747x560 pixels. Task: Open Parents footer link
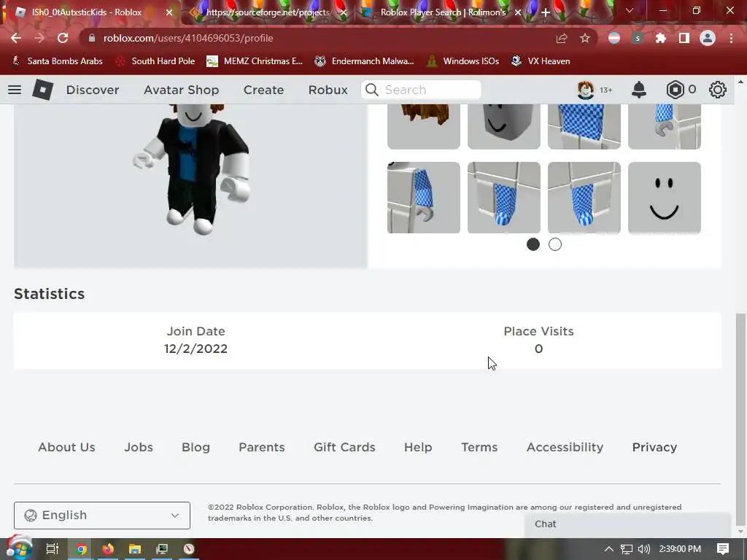point(262,447)
